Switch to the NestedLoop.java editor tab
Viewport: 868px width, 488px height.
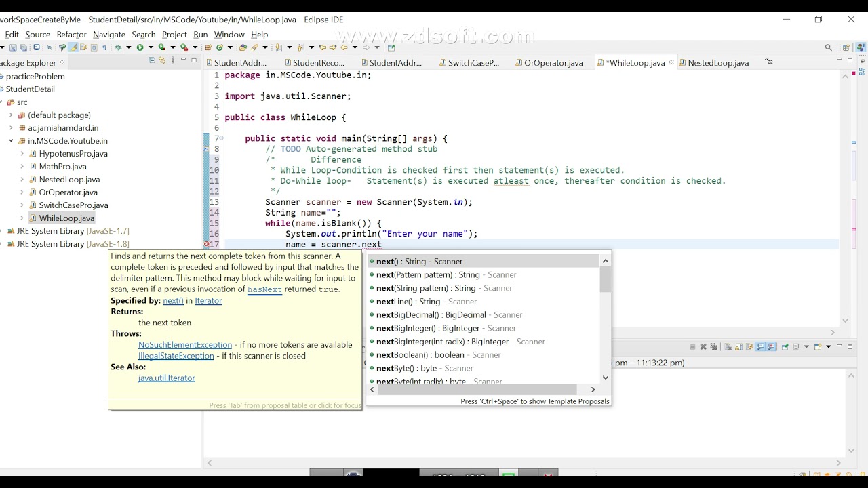point(718,63)
